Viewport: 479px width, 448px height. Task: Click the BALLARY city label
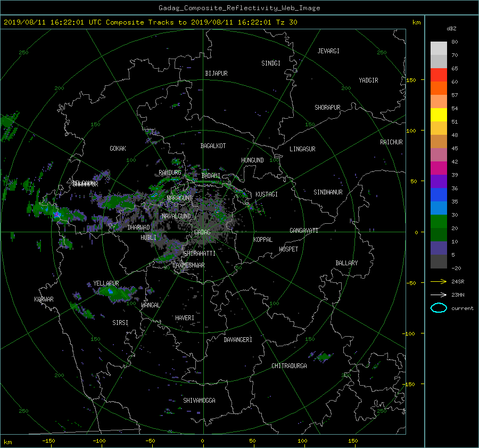click(346, 263)
